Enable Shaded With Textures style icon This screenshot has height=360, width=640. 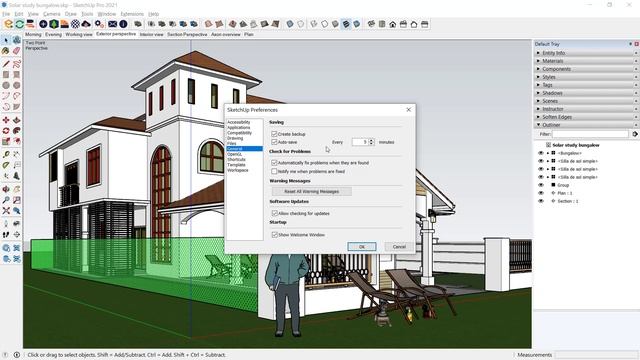coord(346,24)
